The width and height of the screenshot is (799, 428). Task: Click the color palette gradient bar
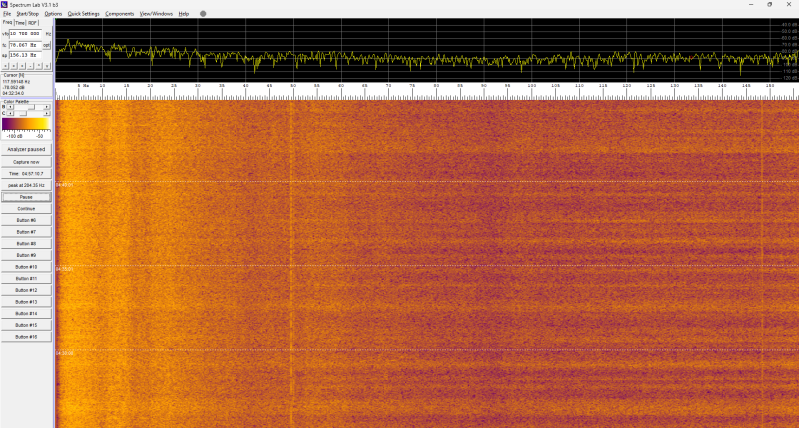tap(25, 124)
